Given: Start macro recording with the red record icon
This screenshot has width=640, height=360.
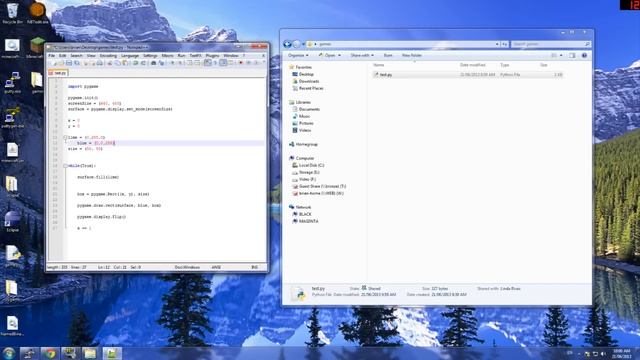Looking at the screenshot, I should [x=240, y=63].
